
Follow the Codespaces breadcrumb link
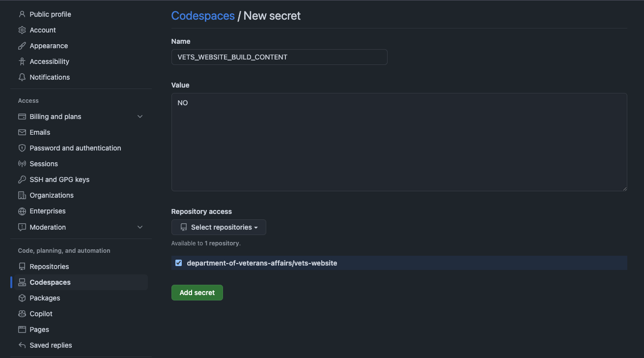203,16
